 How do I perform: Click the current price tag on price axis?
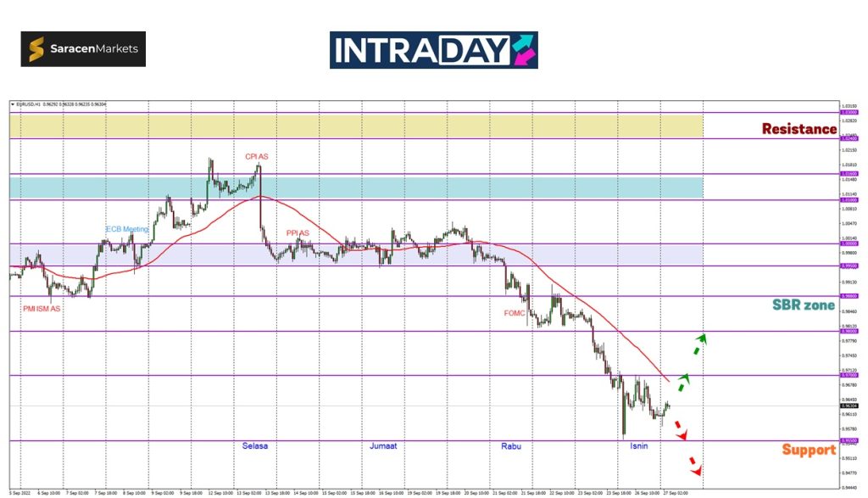846,406
